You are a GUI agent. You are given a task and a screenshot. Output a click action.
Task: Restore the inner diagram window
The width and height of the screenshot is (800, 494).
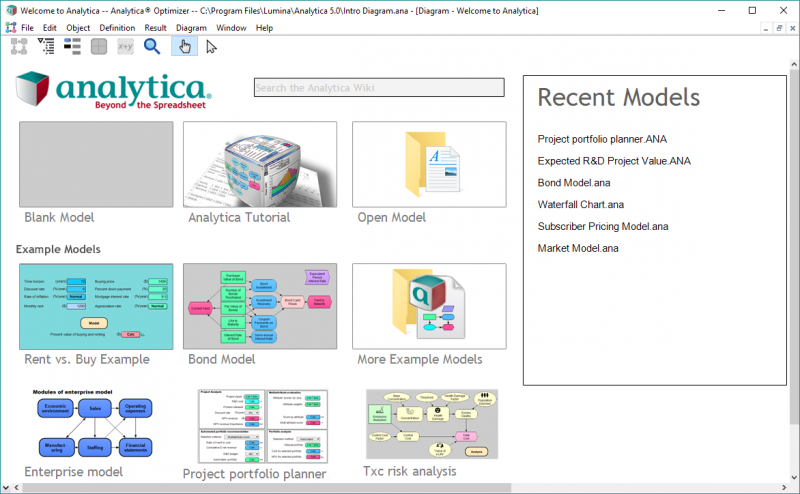point(779,29)
